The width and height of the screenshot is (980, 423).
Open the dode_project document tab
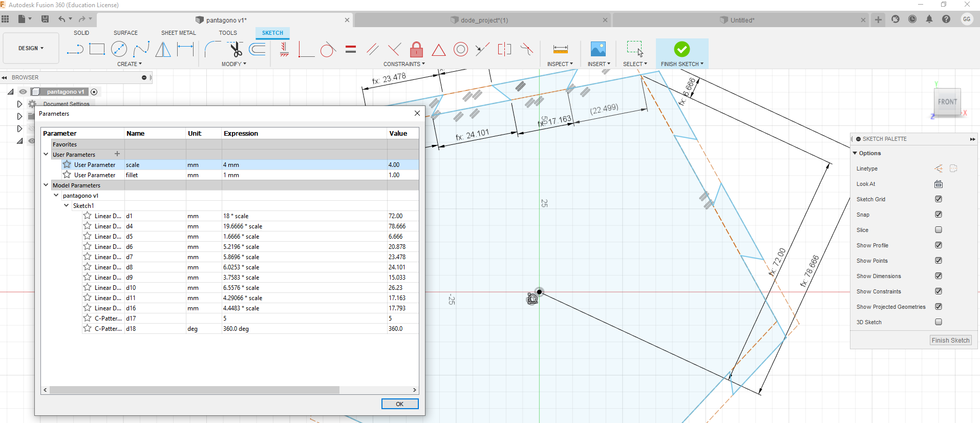point(483,20)
